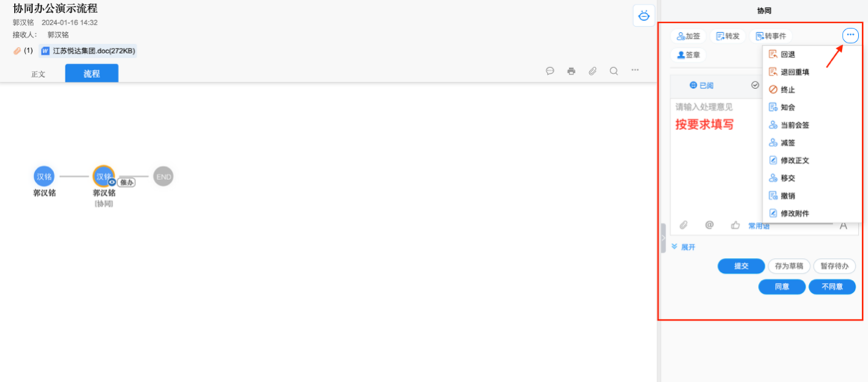Switch to the 正文 tab

[38, 74]
